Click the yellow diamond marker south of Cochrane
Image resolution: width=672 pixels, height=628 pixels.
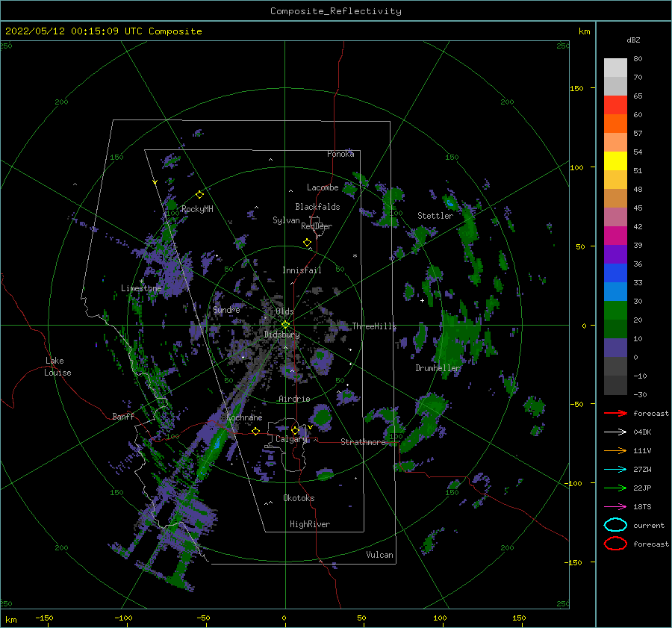tap(256, 432)
